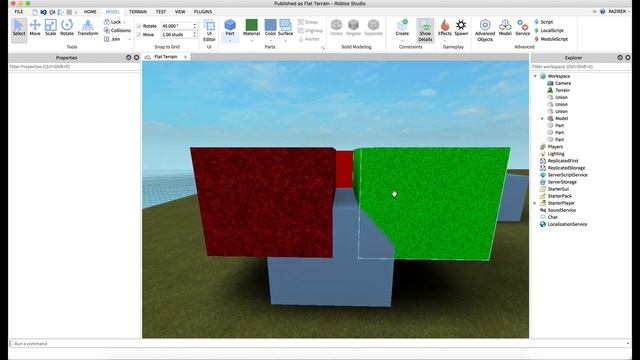
Task: Click the Filter workspace search field
Action: pyautogui.click(x=581, y=67)
